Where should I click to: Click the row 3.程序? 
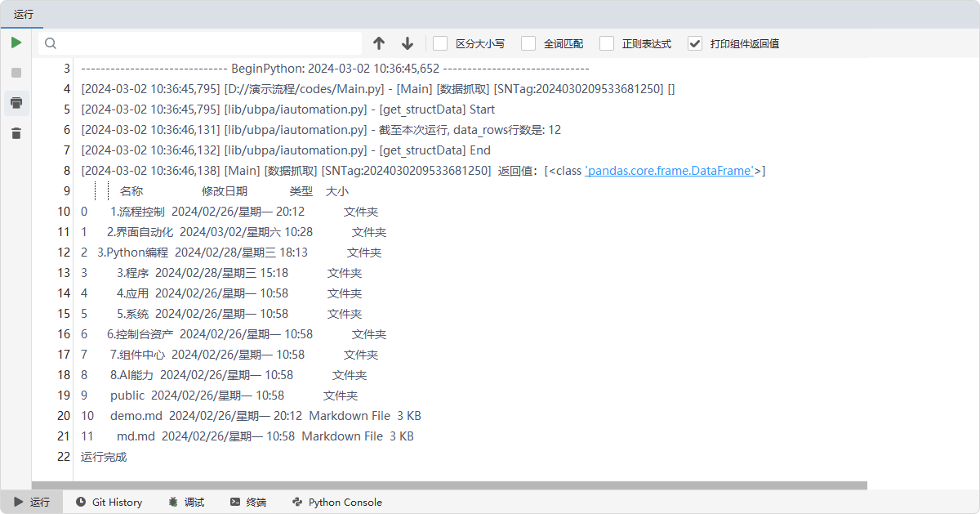[x=221, y=273]
